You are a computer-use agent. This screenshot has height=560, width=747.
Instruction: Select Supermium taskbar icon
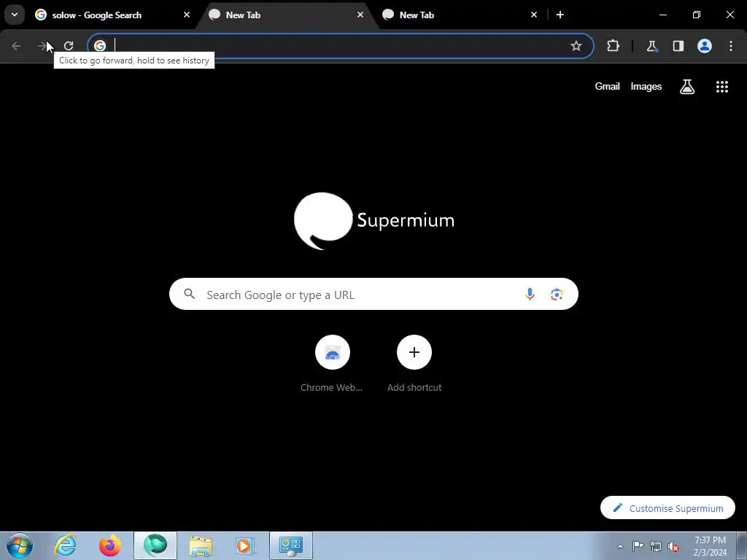[155, 545]
